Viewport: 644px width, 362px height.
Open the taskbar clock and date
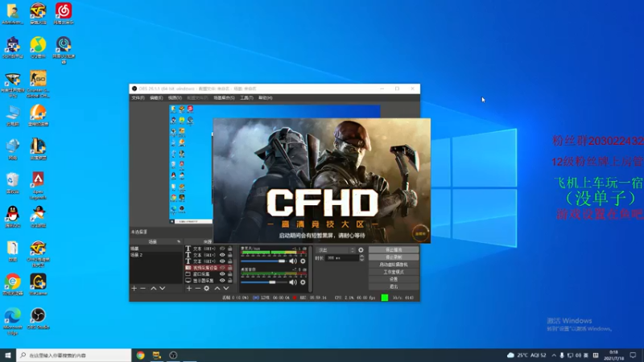614,356
